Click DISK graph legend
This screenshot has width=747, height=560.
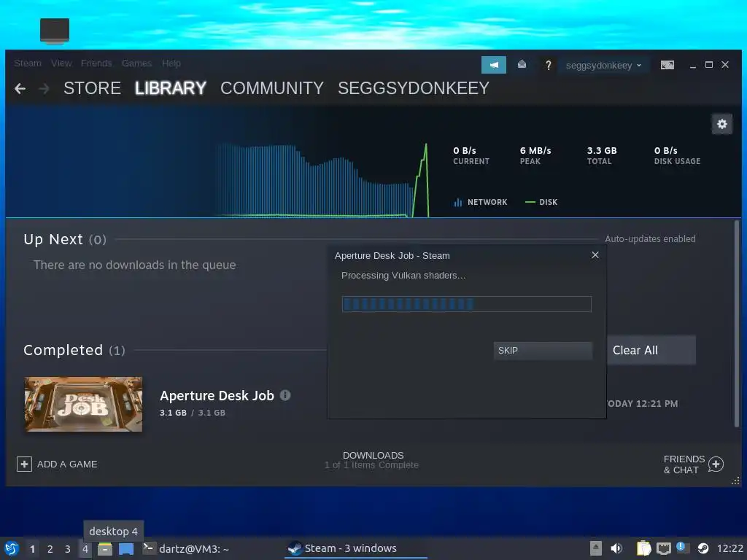coord(541,203)
